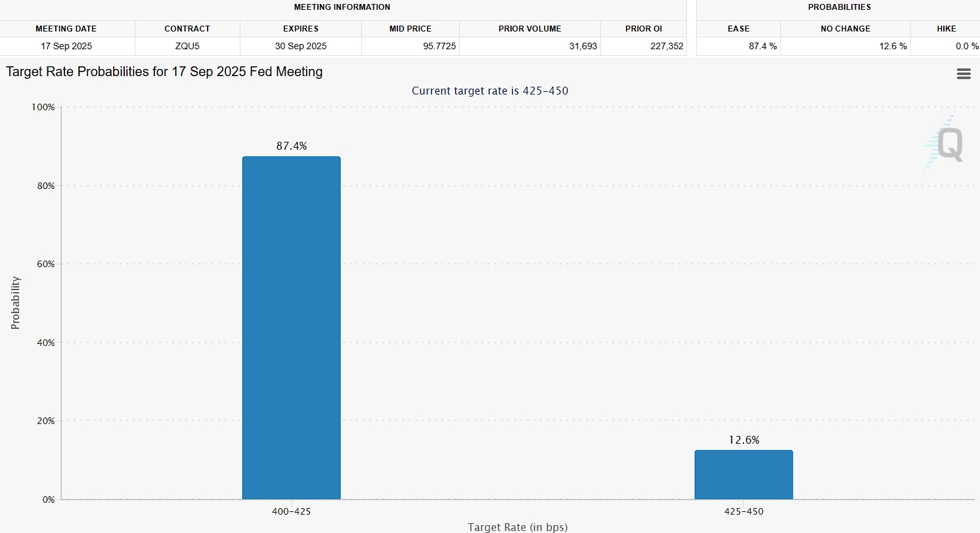Click the CONTRACT column header

coord(187,29)
